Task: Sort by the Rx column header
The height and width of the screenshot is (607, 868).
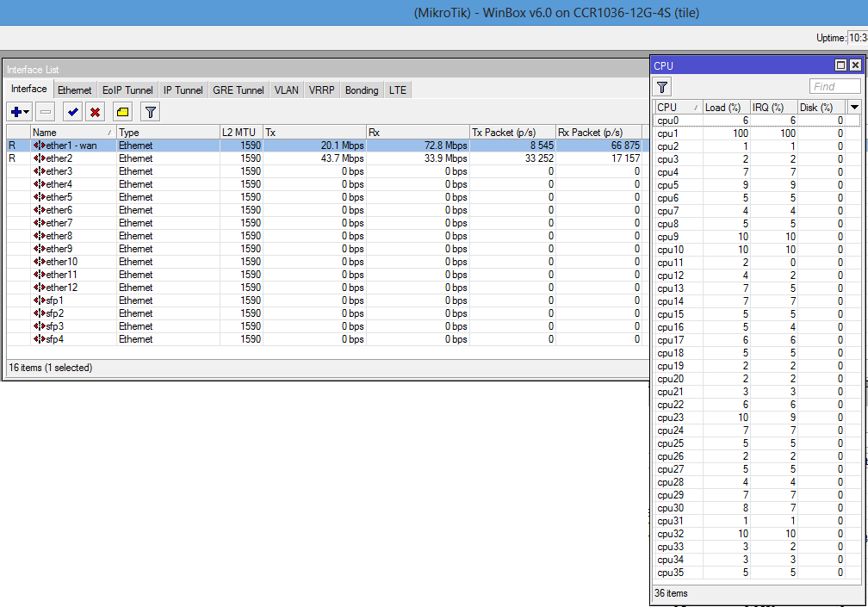Action: (418, 133)
